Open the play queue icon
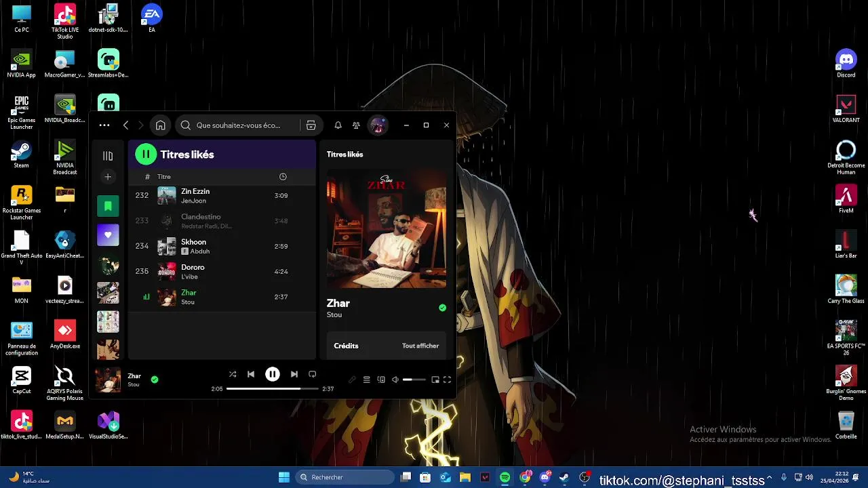The height and width of the screenshot is (488, 868). 367,380
